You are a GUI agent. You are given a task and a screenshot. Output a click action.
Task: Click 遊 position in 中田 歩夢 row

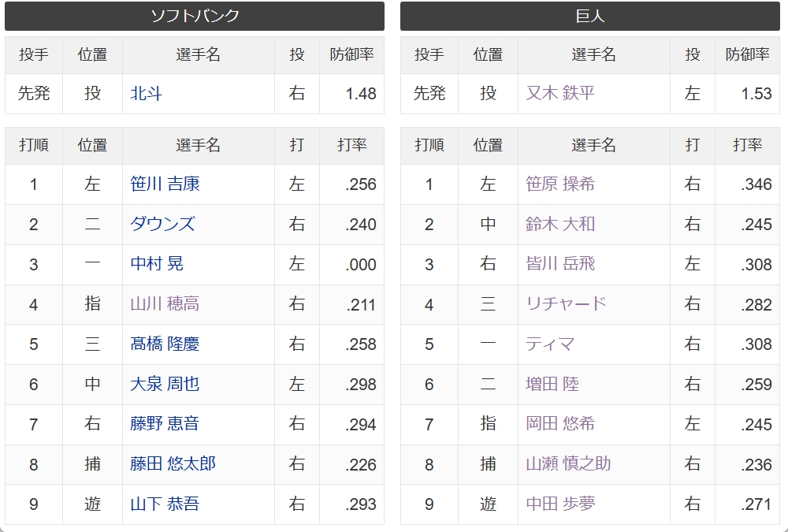(488, 504)
